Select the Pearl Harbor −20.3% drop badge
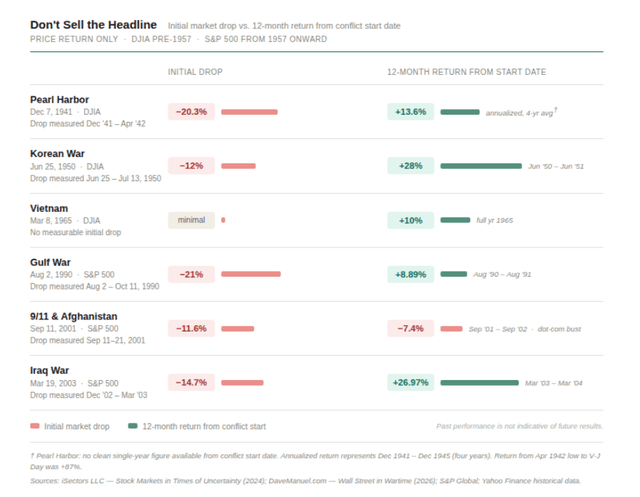This screenshot has width=640, height=497. coord(191,112)
